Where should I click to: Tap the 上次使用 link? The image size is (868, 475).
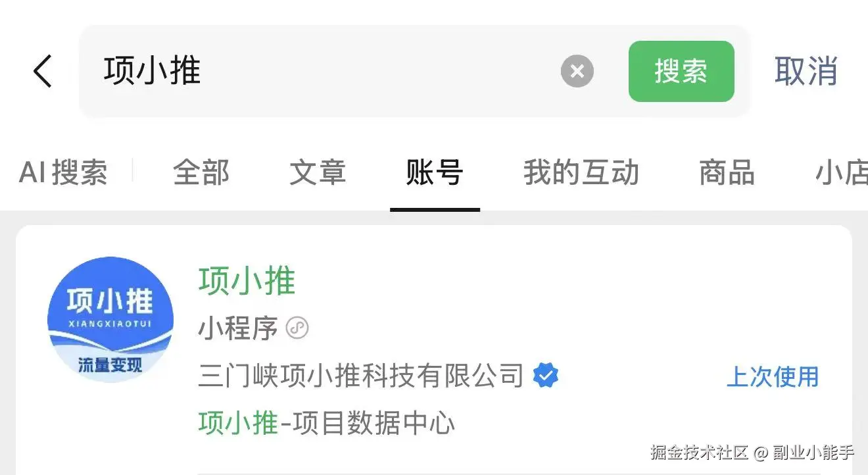pyautogui.click(x=773, y=376)
